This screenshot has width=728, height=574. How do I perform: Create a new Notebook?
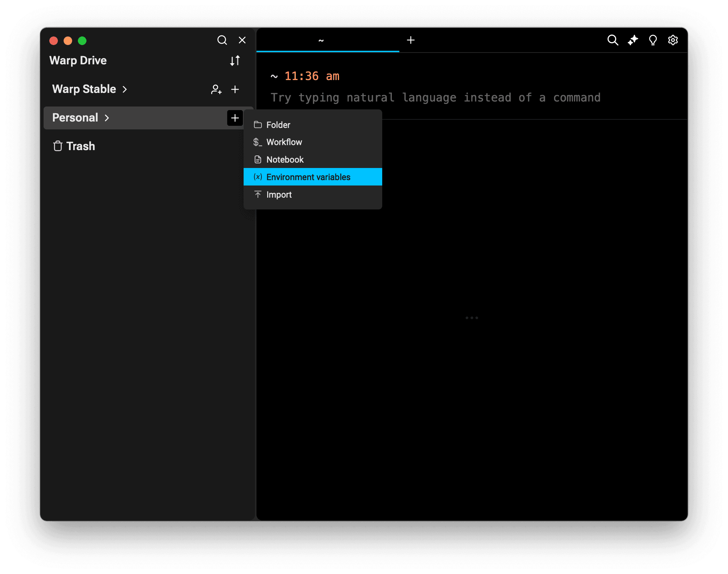(285, 160)
